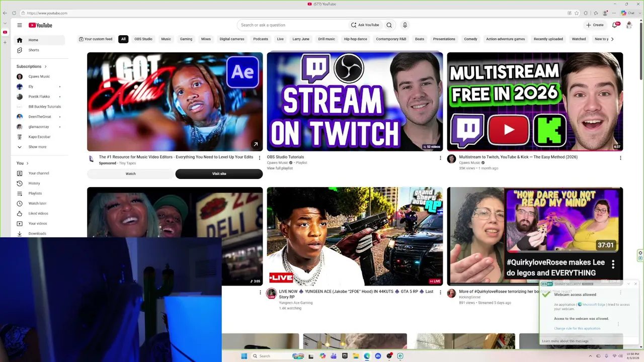Screen dimensions: 644x362
Task: Open the YouTube guide hamburger menu
Action: tap(20, 25)
